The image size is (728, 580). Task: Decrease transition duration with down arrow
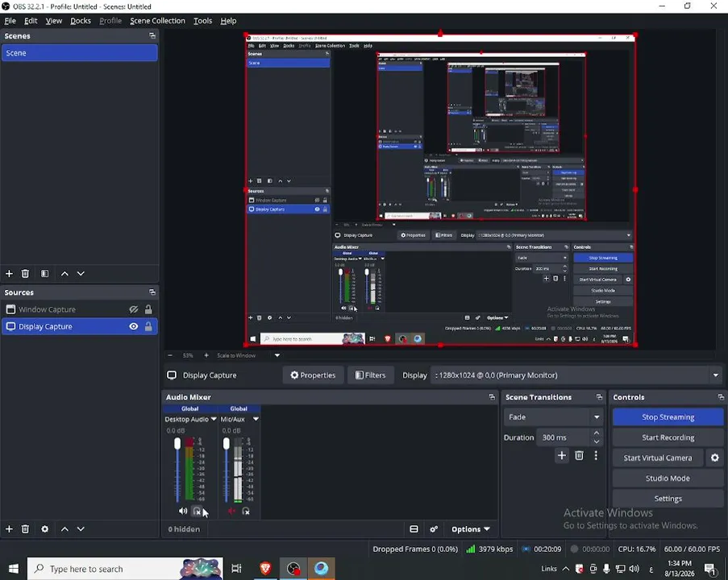pyautogui.click(x=597, y=441)
